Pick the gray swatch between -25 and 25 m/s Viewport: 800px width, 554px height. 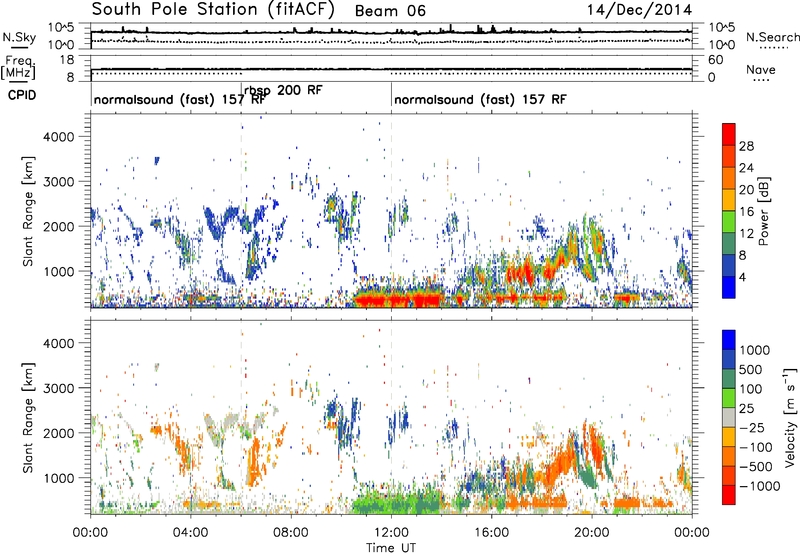tap(729, 418)
